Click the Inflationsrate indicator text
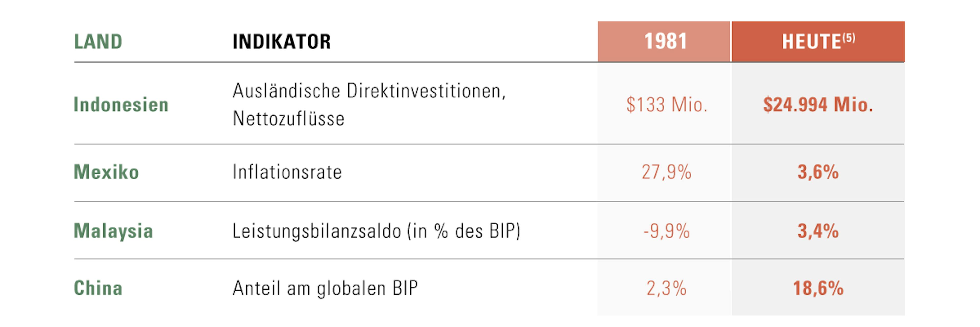This screenshot has width=980, height=327. click(x=287, y=172)
